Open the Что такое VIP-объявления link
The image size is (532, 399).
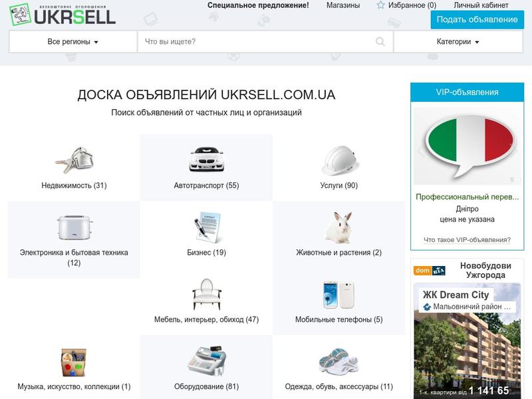point(467,240)
